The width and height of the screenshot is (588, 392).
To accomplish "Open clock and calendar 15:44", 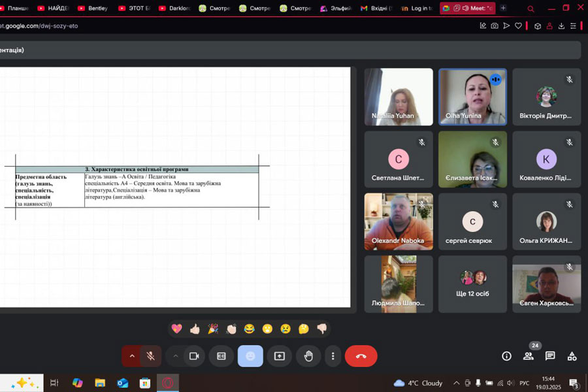I will [x=548, y=383].
